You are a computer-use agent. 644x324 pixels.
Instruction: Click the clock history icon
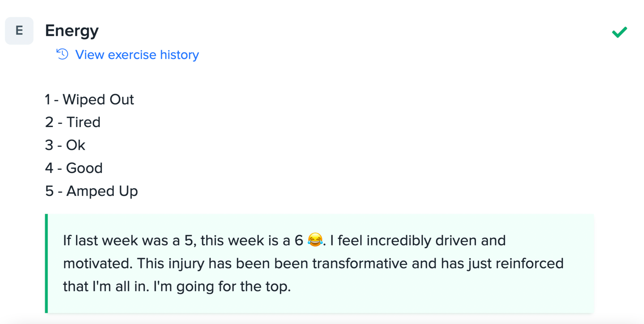62,54
